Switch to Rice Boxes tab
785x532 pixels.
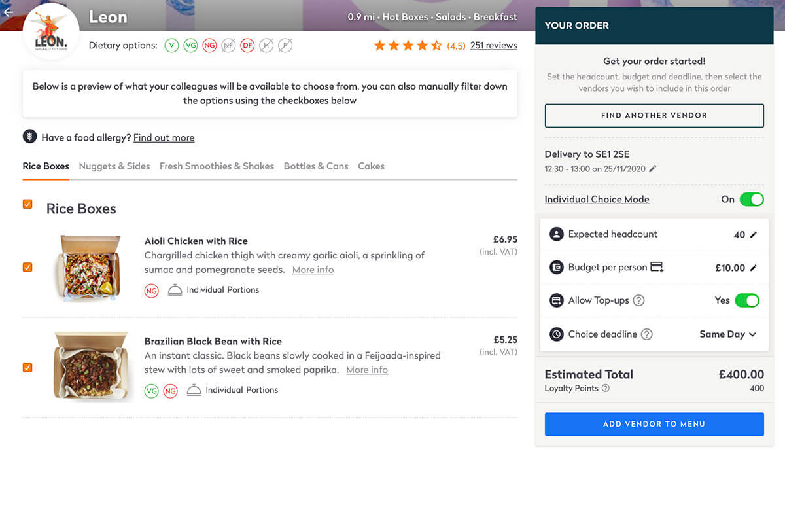click(46, 166)
